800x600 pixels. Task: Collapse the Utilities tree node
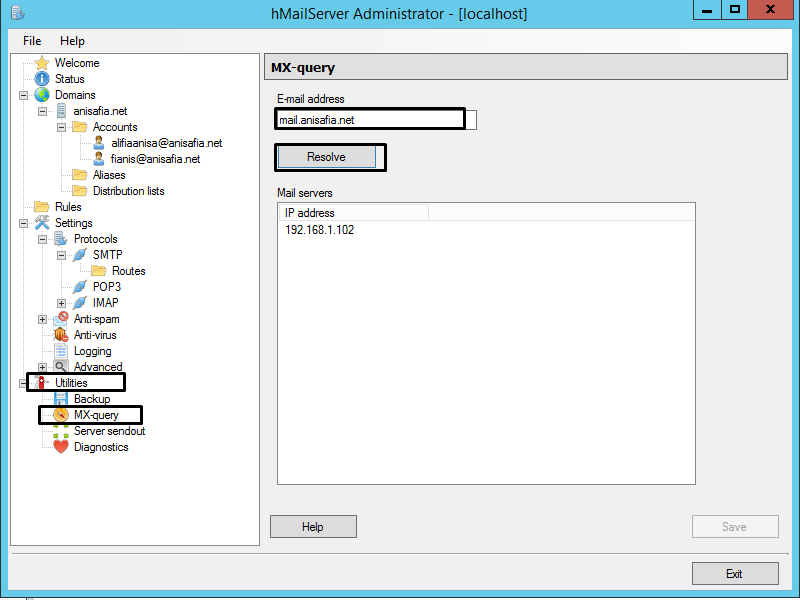[23, 383]
